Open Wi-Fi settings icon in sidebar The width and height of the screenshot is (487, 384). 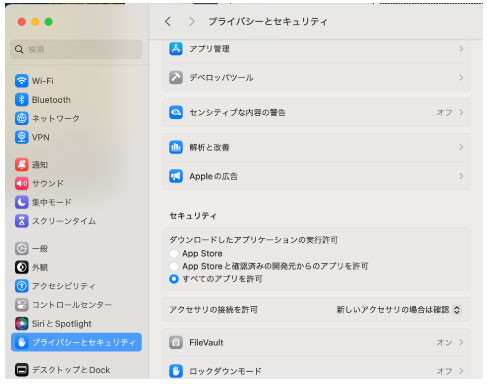tap(22, 81)
